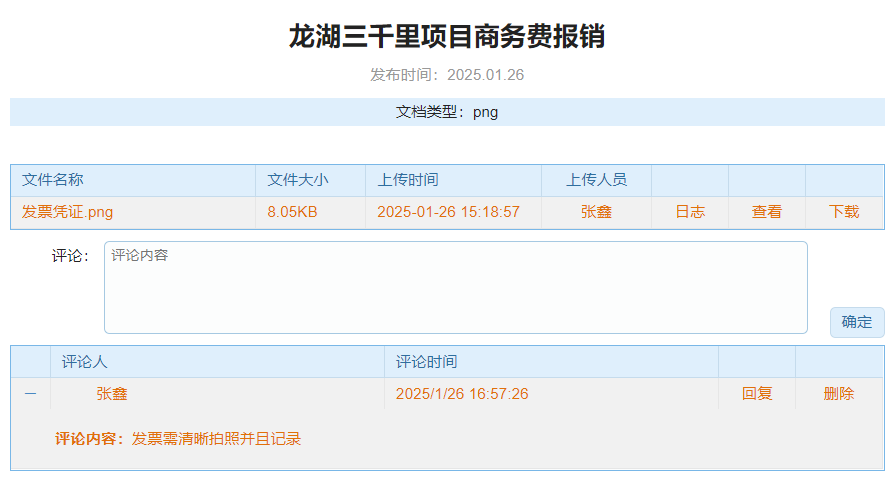Screen dimensions: 896x481
Task: Click the 评论人 column header
Action: (x=85, y=362)
